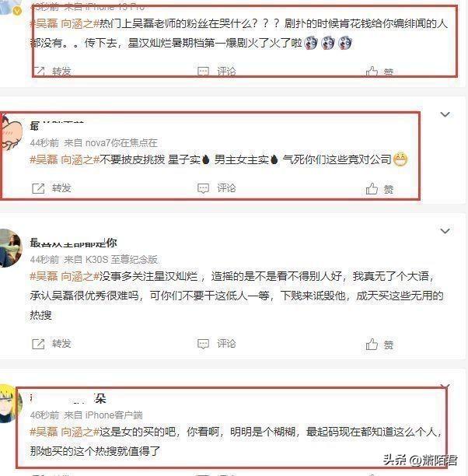Click 转发 text on first post

pyautogui.click(x=61, y=72)
